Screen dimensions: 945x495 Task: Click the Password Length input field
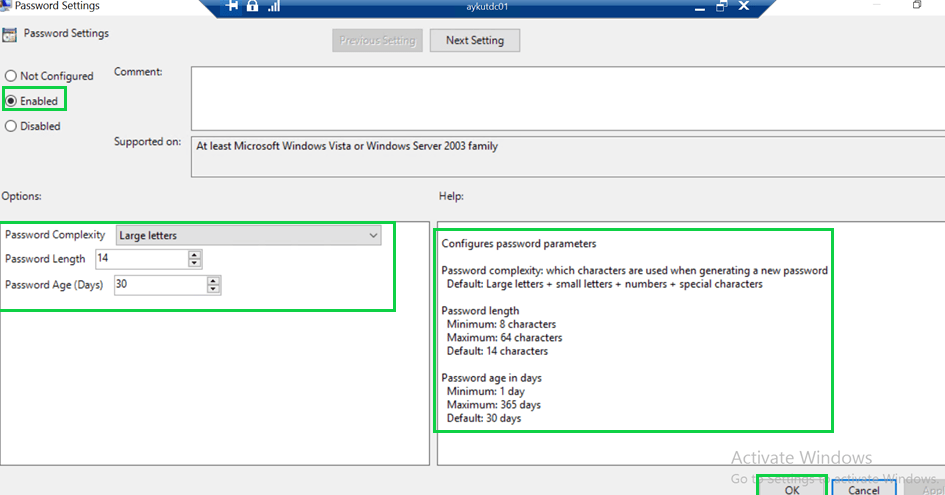click(140, 259)
